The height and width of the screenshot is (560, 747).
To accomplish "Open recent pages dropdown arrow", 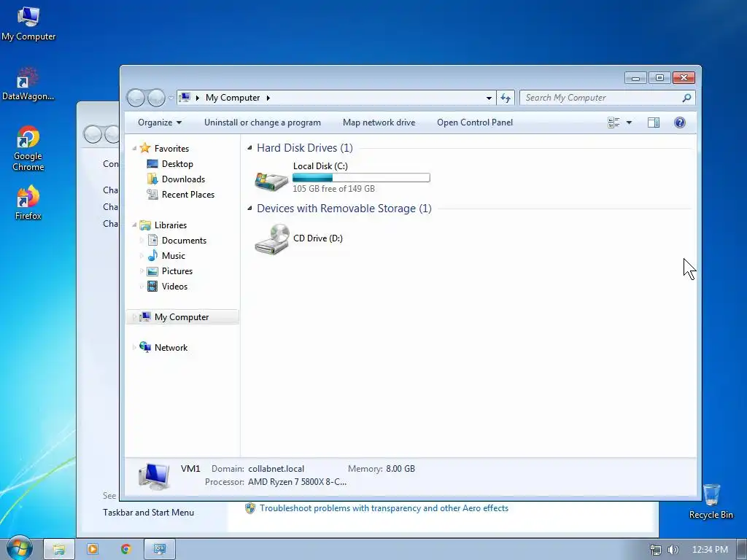I will click(x=171, y=98).
